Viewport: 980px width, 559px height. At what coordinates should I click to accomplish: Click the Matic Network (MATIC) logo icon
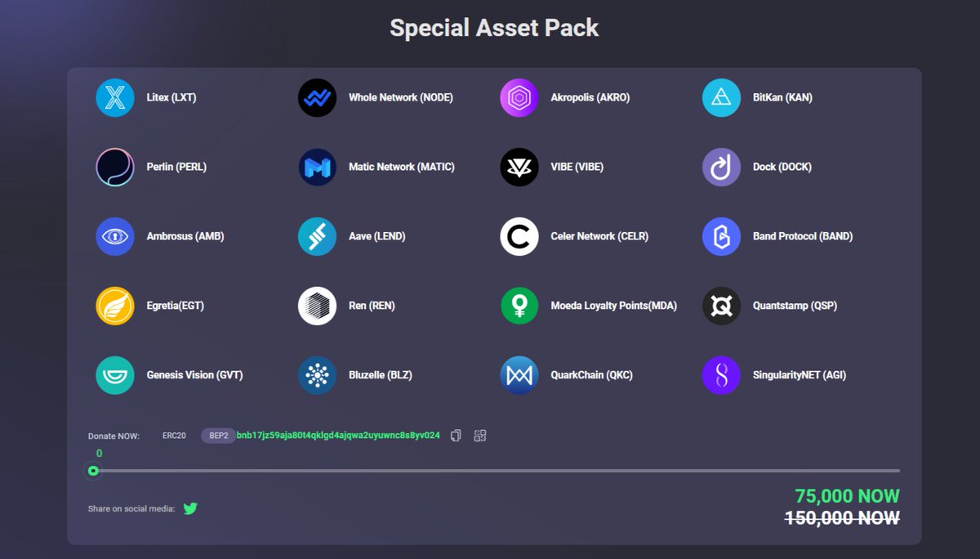tap(317, 167)
